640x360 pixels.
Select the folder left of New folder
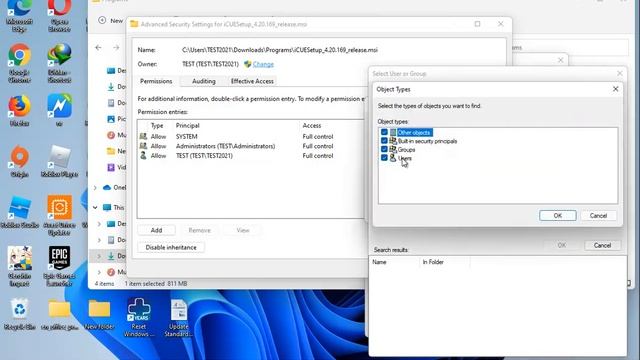tap(59, 314)
